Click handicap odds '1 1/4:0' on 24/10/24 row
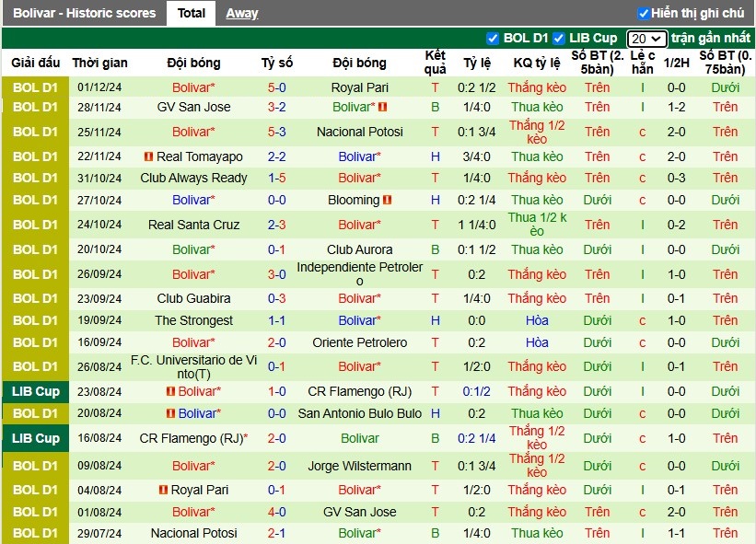 point(477,225)
